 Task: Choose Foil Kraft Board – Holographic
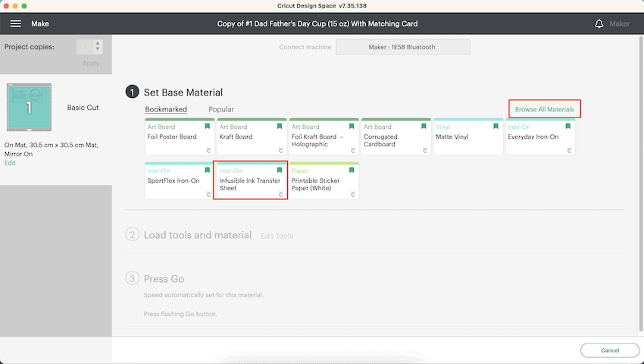pos(324,137)
